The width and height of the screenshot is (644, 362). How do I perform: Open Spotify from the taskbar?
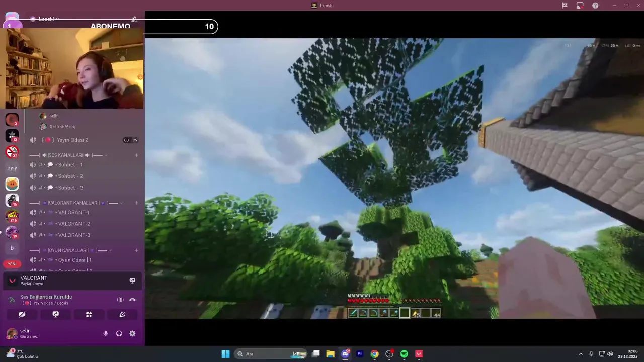404,354
